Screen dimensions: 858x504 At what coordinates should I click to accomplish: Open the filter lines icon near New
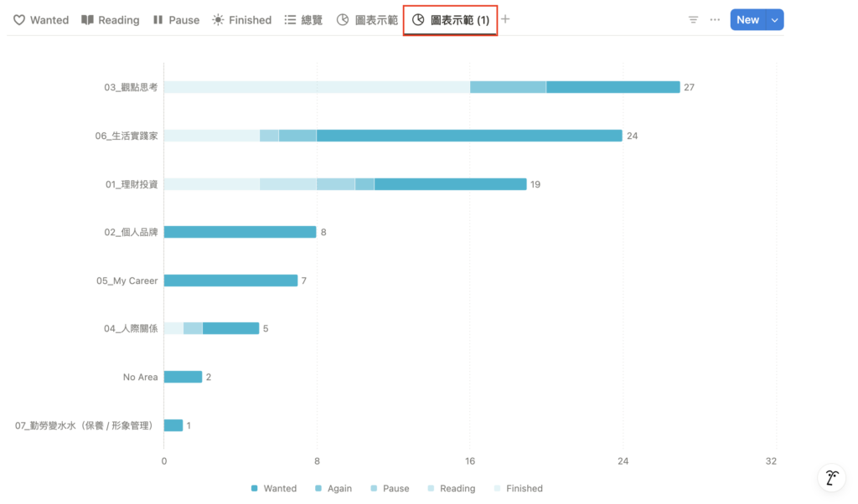[693, 20]
